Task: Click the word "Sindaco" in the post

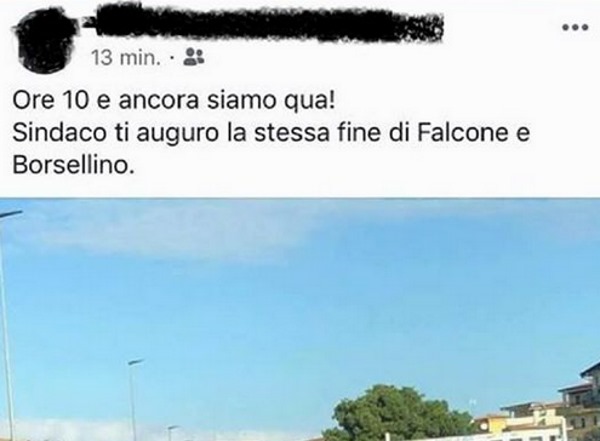Action: pyautogui.click(x=59, y=133)
